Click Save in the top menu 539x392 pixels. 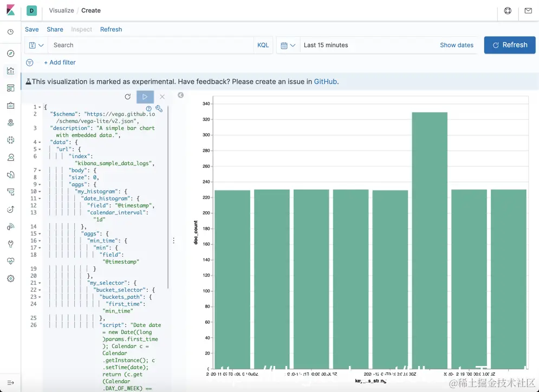[31, 29]
